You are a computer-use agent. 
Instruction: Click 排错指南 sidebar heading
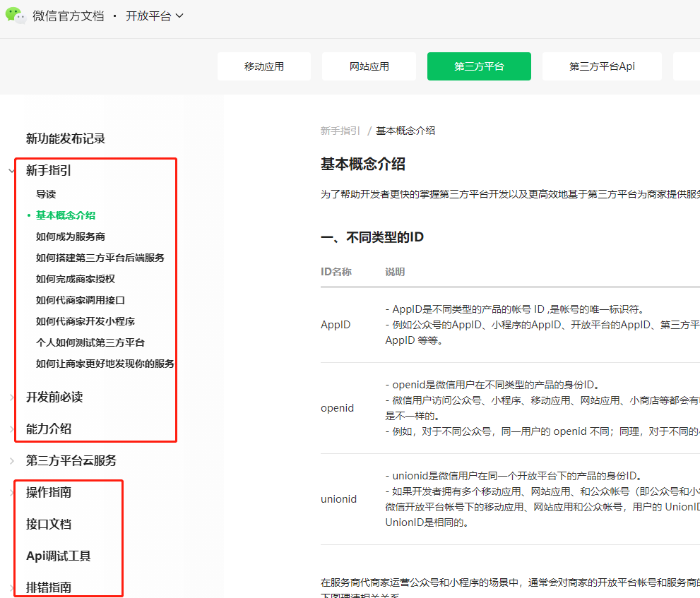[49, 587]
